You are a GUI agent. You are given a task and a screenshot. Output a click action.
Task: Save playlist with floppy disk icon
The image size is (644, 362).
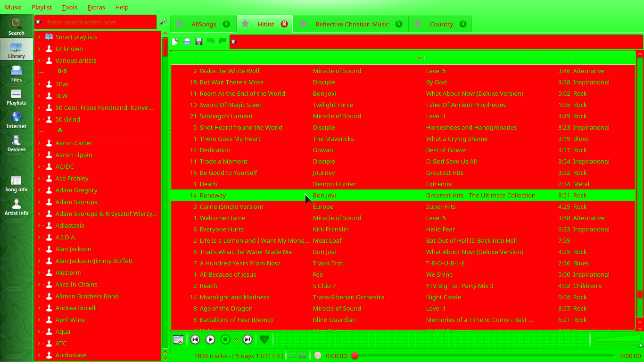coord(199,41)
